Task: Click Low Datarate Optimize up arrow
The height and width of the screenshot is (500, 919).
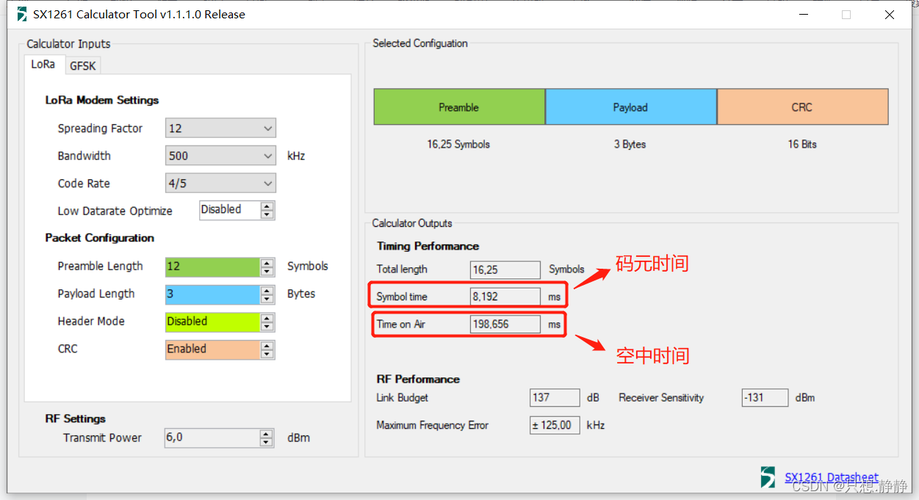Action: point(267,206)
